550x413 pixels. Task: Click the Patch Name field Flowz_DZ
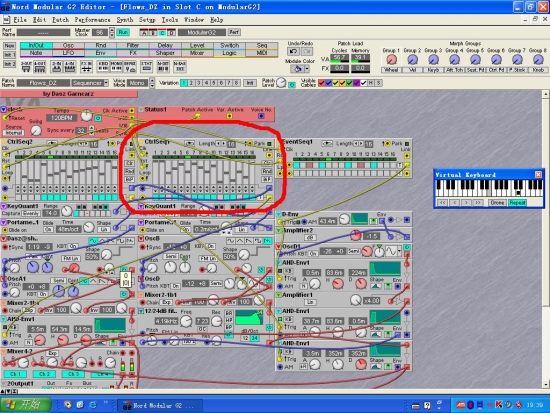(x=43, y=83)
